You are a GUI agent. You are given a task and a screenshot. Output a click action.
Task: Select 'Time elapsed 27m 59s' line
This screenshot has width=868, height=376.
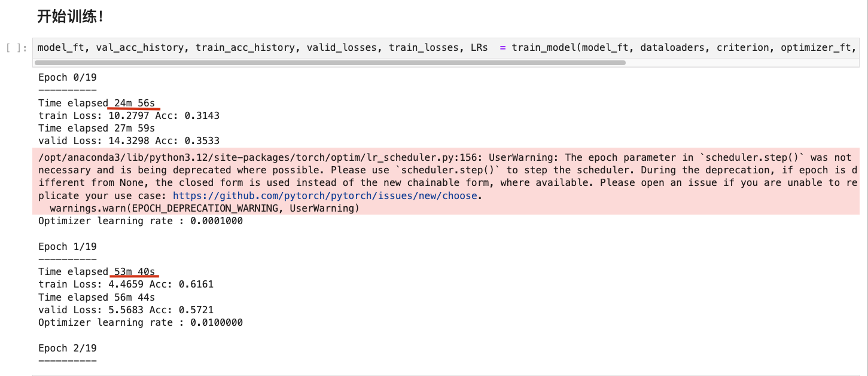click(97, 129)
